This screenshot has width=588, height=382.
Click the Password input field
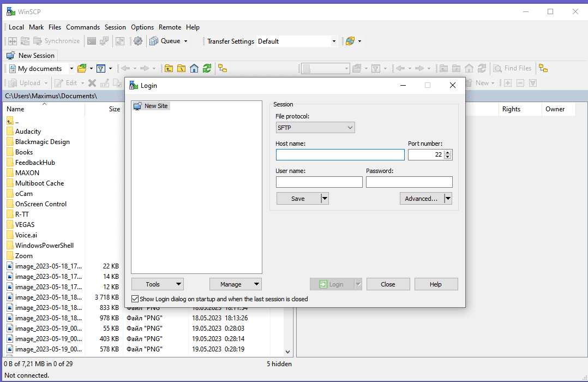coord(409,182)
